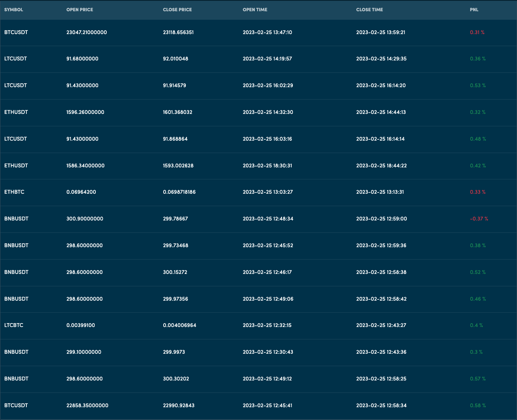The height and width of the screenshot is (420, 517).
Task: Click close price 23118.656351
Action: (178, 32)
